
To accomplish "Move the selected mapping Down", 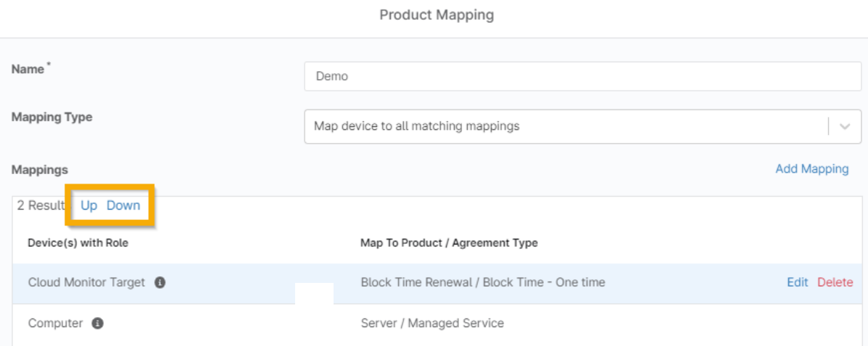I will (x=123, y=205).
